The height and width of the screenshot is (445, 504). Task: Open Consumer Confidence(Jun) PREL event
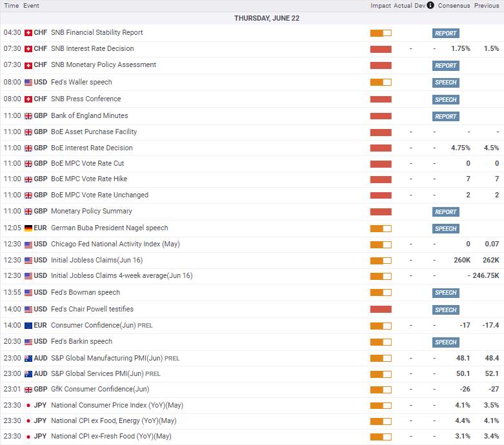click(x=101, y=325)
